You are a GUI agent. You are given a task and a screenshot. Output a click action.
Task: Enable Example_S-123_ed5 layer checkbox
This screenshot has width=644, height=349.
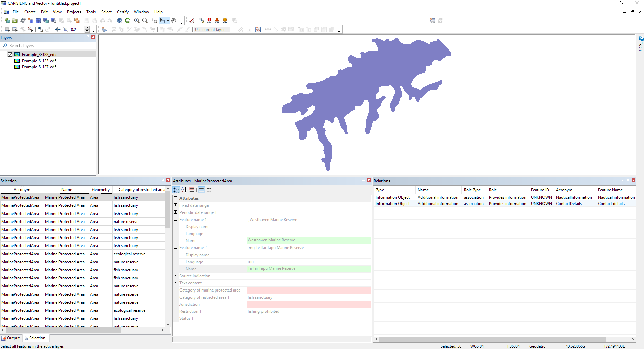[x=10, y=61]
